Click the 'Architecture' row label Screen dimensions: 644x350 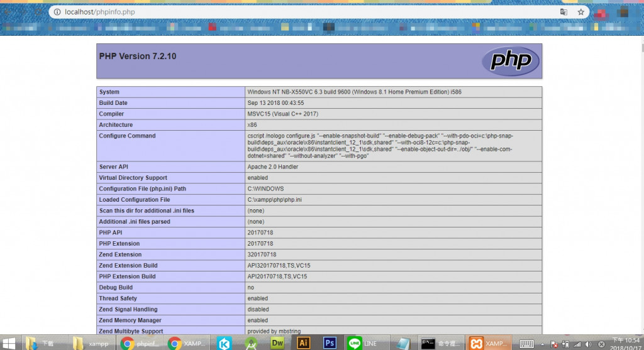pyautogui.click(x=116, y=125)
